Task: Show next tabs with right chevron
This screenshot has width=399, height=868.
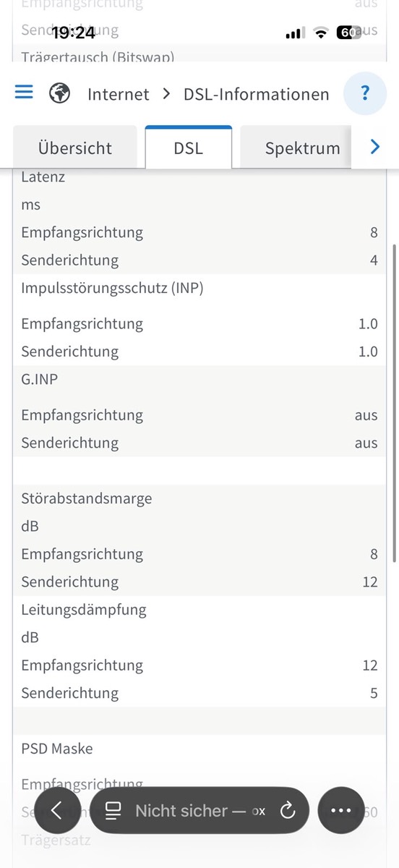Action: tap(374, 147)
